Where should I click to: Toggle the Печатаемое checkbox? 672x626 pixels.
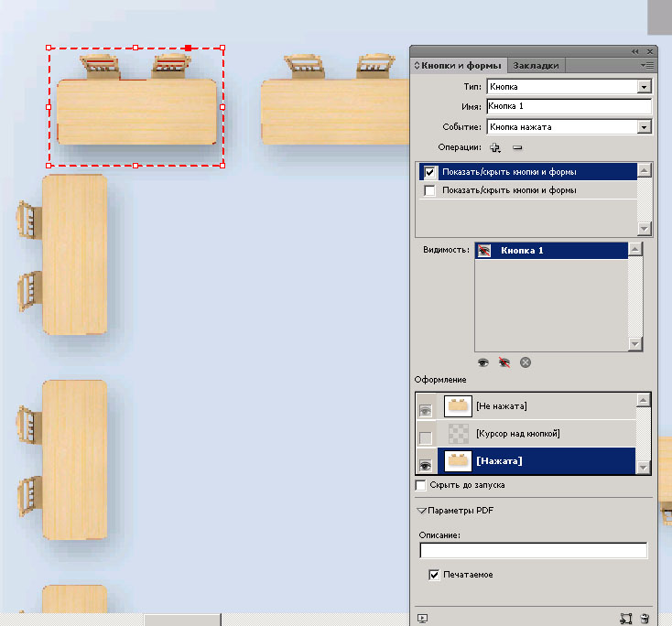tap(434, 575)
